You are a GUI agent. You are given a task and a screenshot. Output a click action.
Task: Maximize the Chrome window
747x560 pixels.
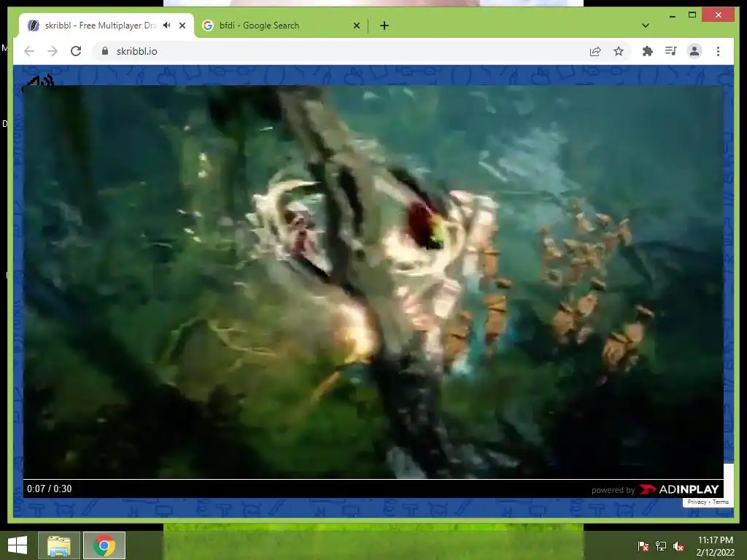pyautogui.click(x=692, y=15)
